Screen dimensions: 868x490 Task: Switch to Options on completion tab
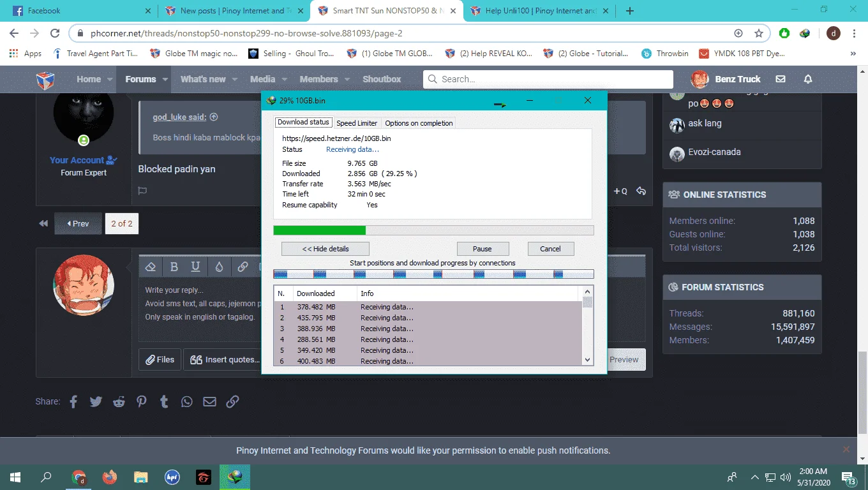419,123
